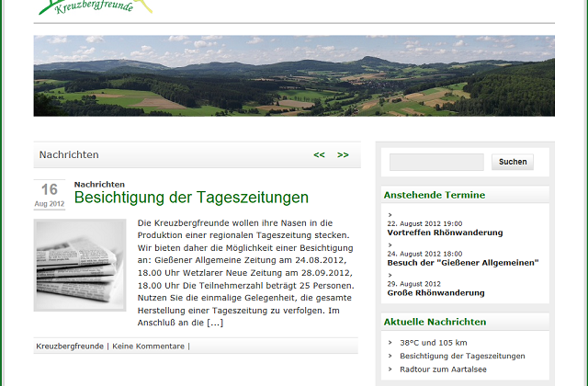Open the Vortreffen Rhönwanderung event
The height and width of the screenshot is (386, 588).
point(445,233)
